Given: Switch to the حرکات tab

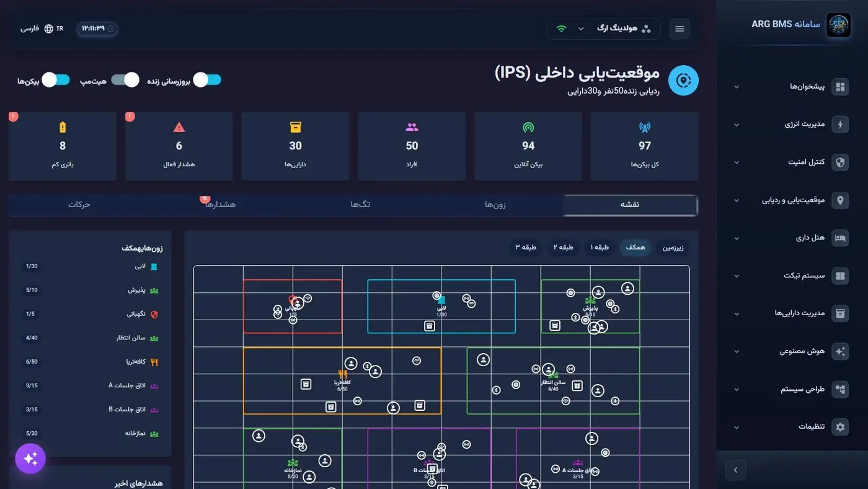Looking at the screenshot, I should (79, 205).
